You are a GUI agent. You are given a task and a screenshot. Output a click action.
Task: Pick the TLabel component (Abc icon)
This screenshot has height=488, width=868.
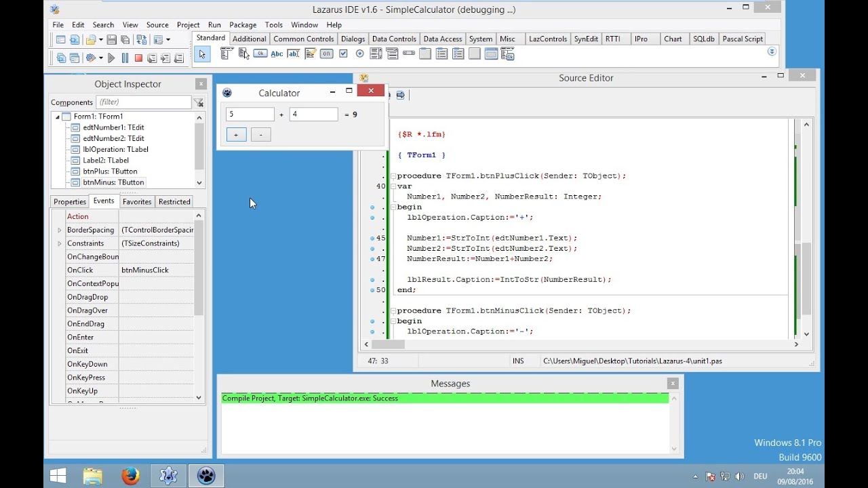click(x=277, y=54)
